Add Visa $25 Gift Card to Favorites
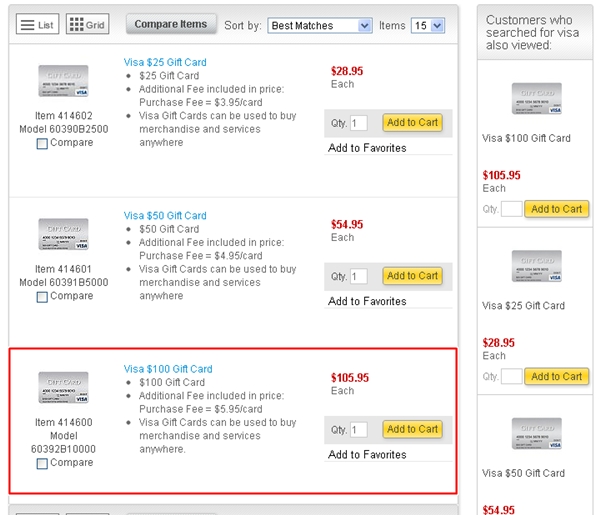This screenshot has width=600, height=515. coord(367,148)
